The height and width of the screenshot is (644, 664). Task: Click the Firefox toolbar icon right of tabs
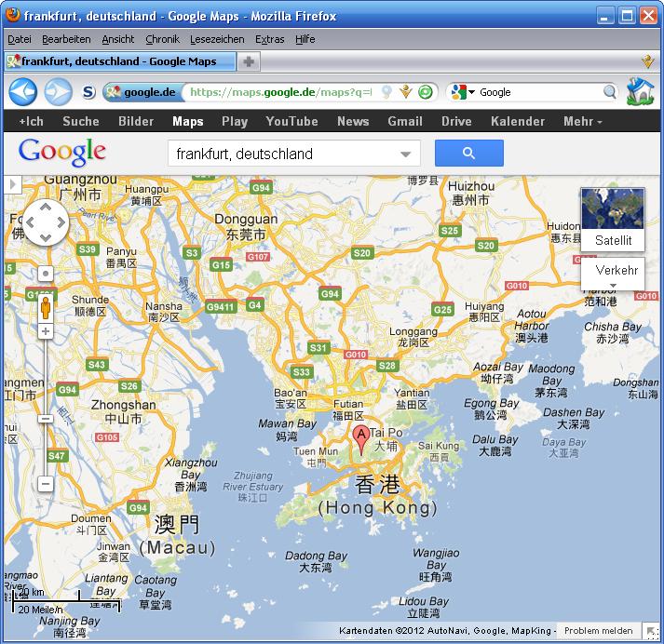[x=647, y=61]
